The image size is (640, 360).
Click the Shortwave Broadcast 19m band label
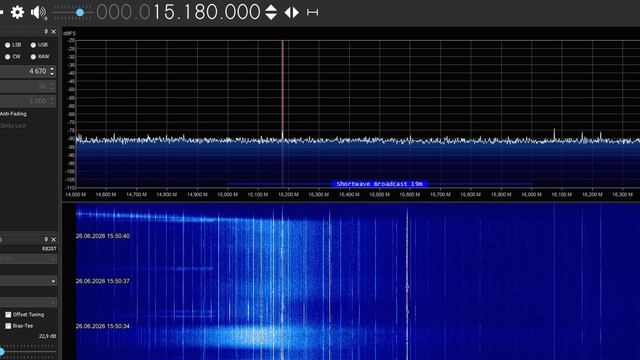[380, 184]
